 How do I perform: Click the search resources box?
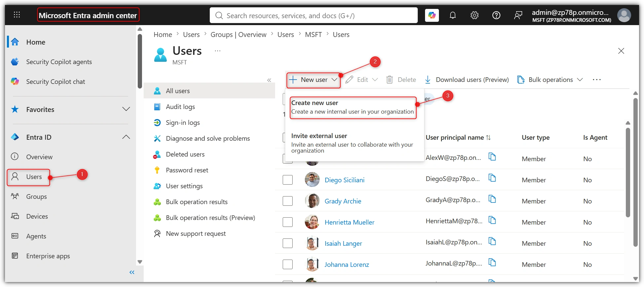pyautogui.click(x=313, y=15)
